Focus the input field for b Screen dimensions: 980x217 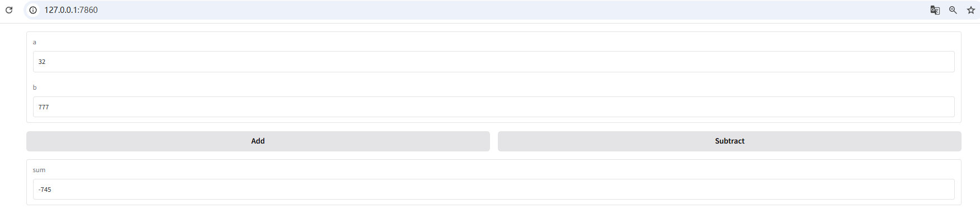point(493,107)
